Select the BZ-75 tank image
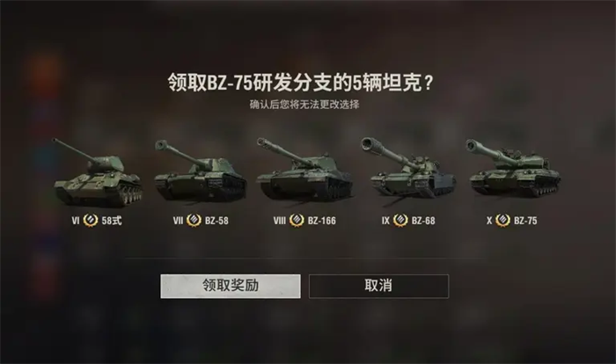616x364 pixels. [x=513, y=167]
